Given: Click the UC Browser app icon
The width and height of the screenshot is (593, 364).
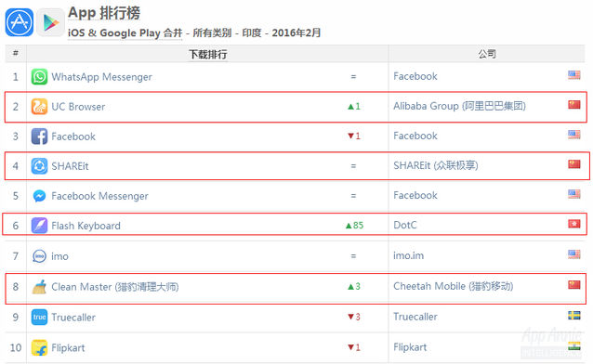Looking at the screenshot, I should (x=39, y=107).
